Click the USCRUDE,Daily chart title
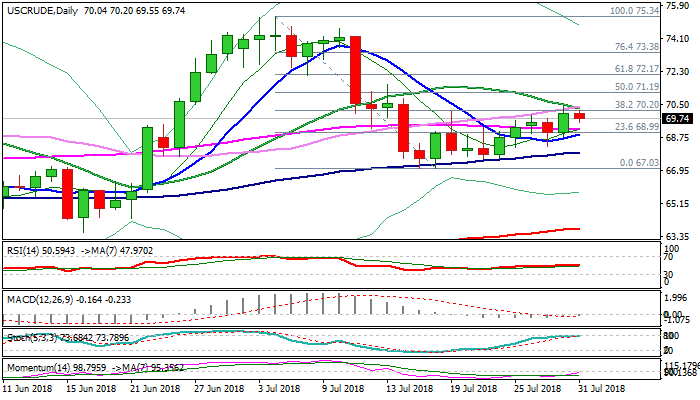The image size is (700, 400). click(x=37, y=8)
